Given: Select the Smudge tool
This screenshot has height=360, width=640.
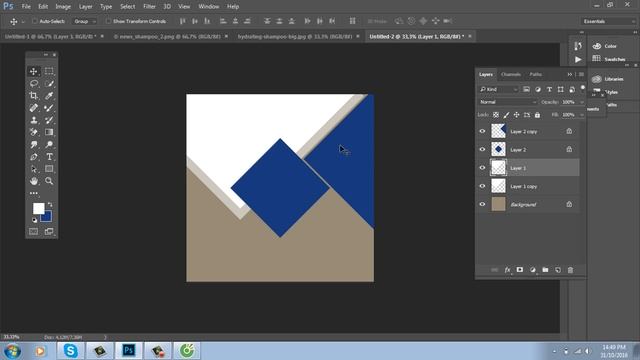Looking at the screenshot, I should pos(33,144).
